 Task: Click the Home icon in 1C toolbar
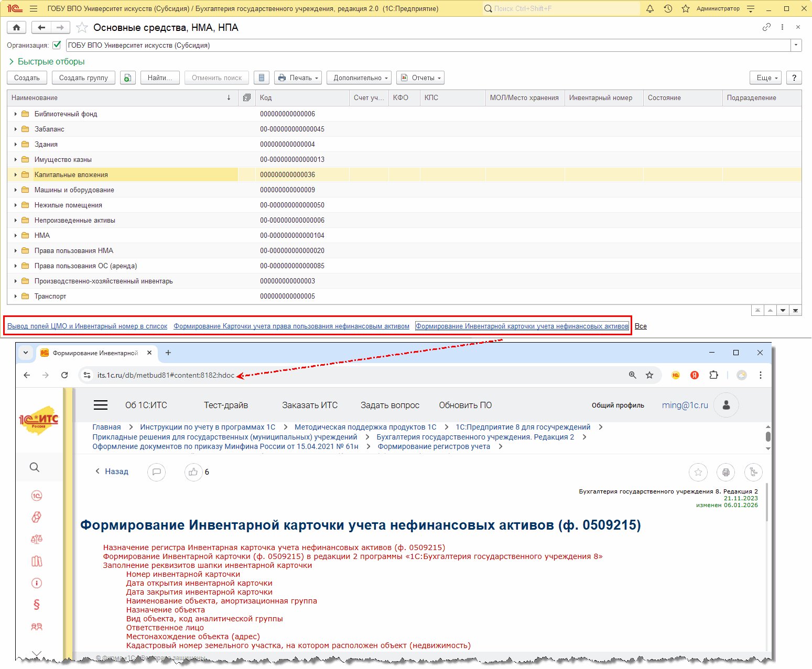coord(17,28)
